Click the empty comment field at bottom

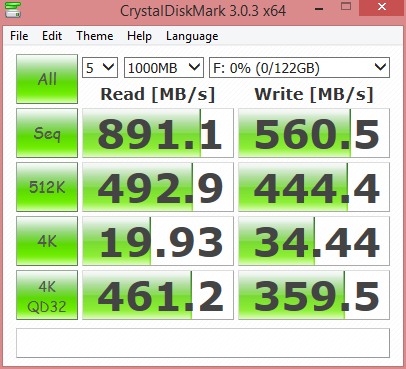point(203,343)
